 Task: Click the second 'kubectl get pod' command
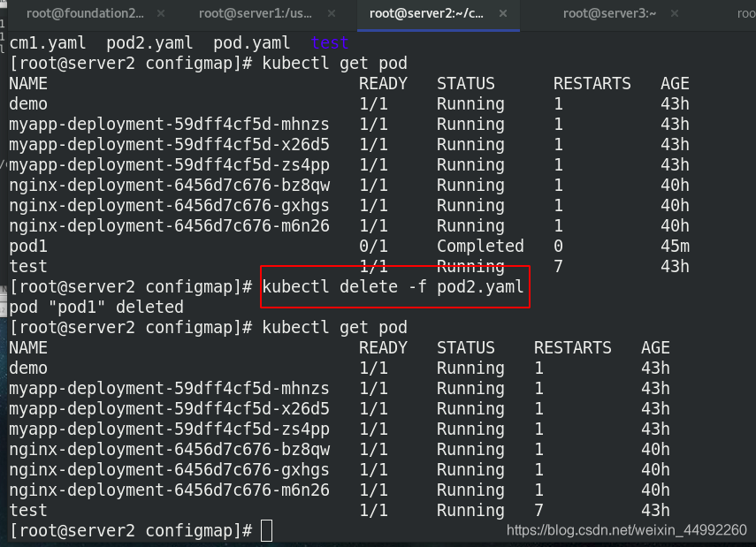point(334,327)
